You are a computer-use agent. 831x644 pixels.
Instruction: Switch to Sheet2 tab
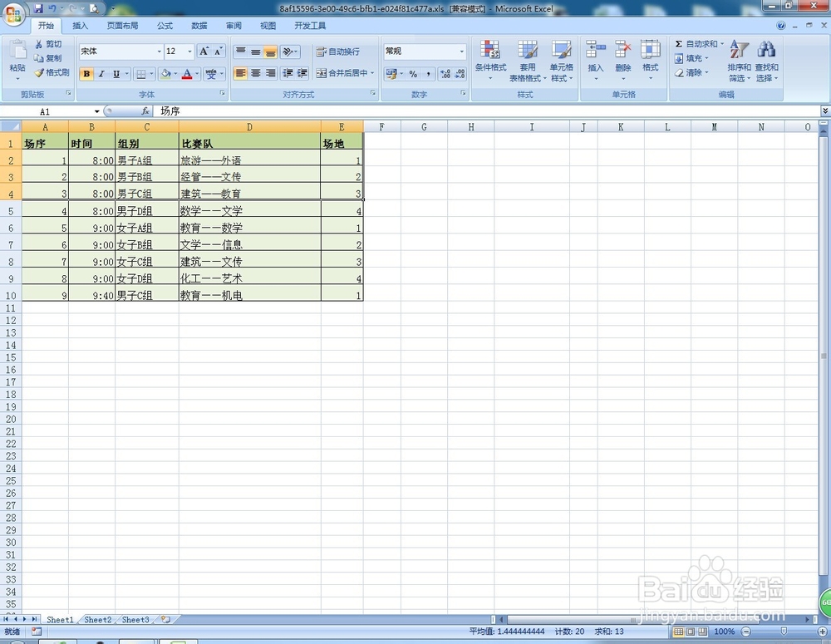[98, 620]
